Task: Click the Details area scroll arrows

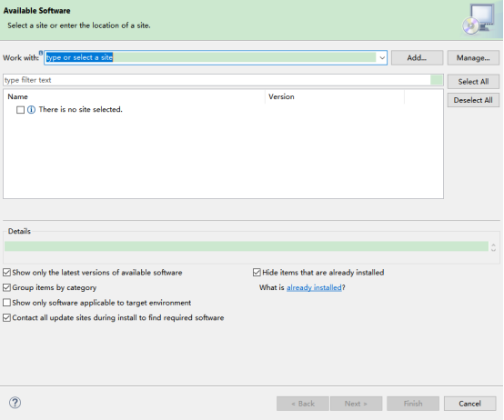Action: click(493, 247)
